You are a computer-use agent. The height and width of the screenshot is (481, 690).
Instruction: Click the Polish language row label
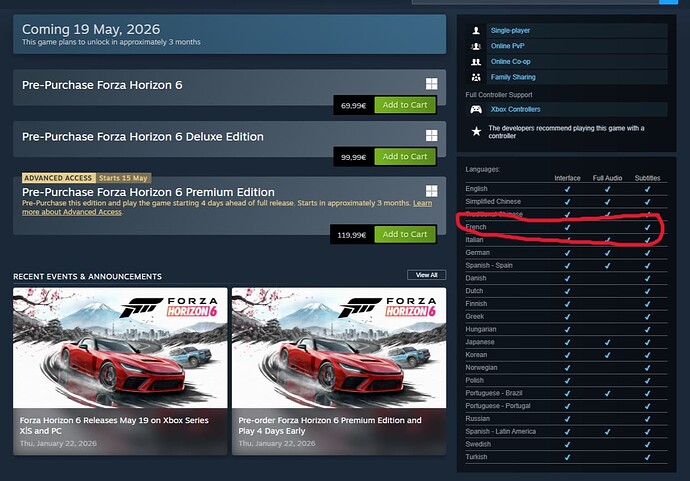(x=474, y=380)
